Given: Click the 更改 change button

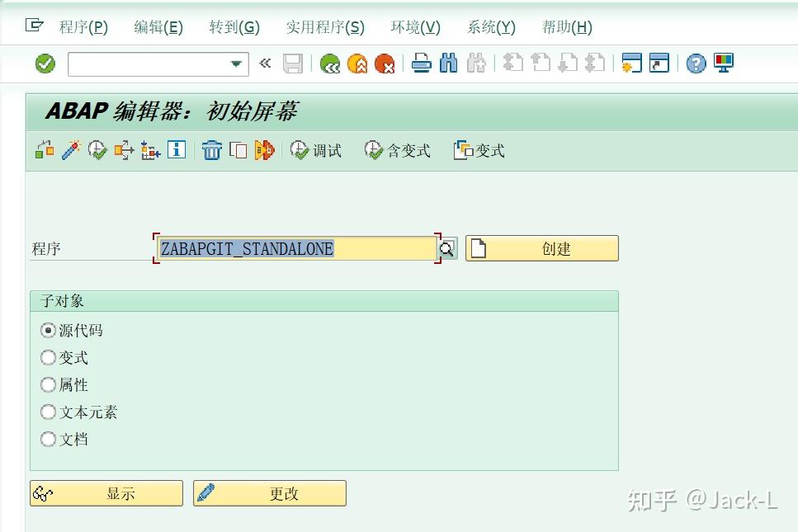Looking at the screenshot, I should tap(270, 493).
